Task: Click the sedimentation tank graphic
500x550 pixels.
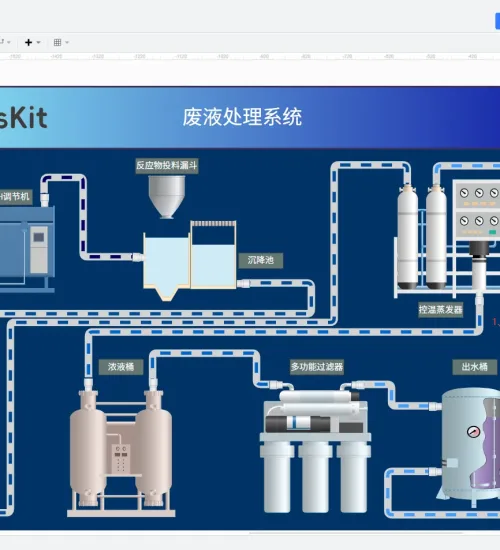Action: 190,260
